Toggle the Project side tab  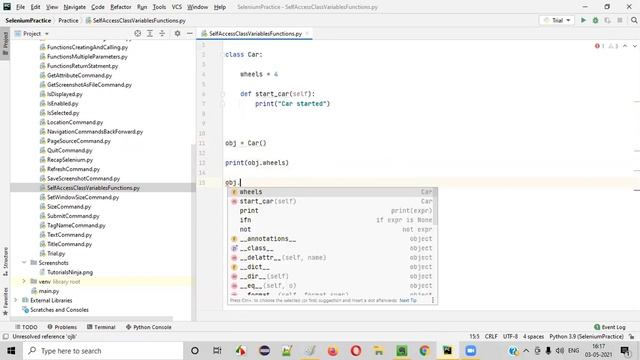click(5, 44)
